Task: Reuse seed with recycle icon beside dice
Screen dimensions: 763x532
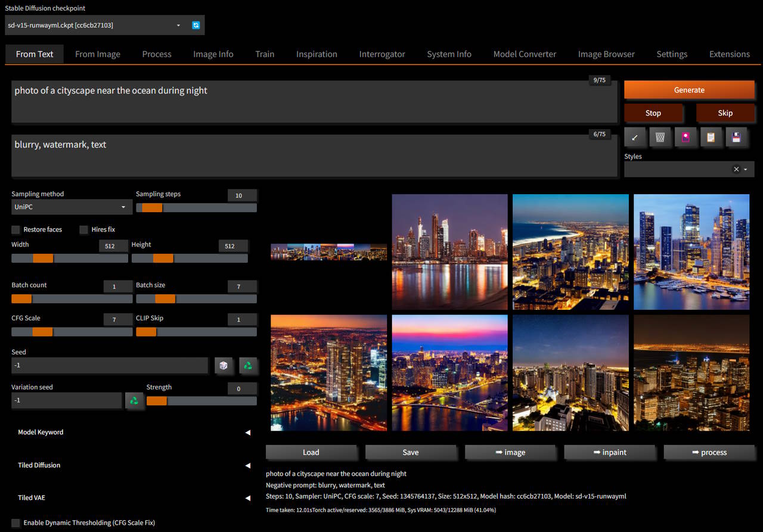Action: coord(248,365)
